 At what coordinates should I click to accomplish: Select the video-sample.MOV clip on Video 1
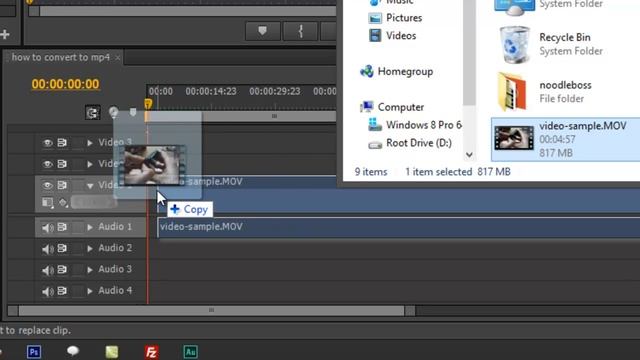pos(398,194)
